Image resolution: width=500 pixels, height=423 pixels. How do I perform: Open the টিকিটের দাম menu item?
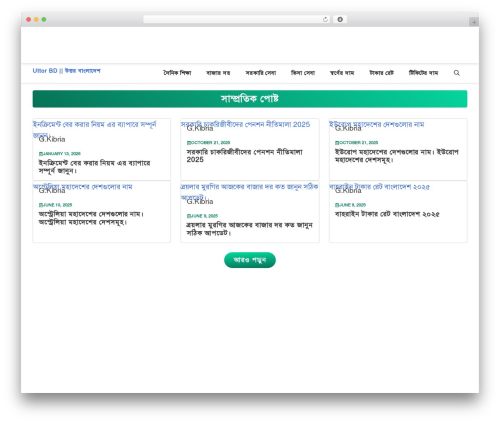pyautogui.click(x=423, y=73)
